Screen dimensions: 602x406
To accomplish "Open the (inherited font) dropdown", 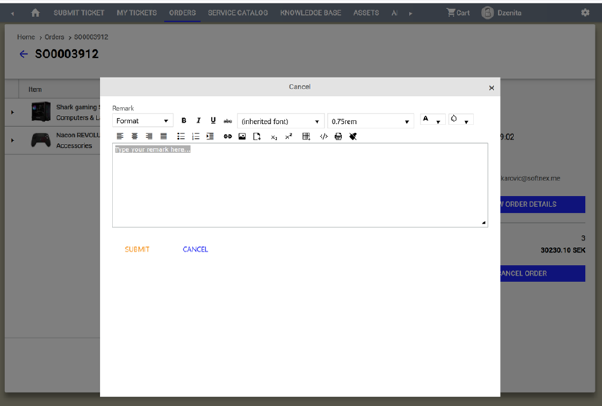I will [x=280, y=121].
